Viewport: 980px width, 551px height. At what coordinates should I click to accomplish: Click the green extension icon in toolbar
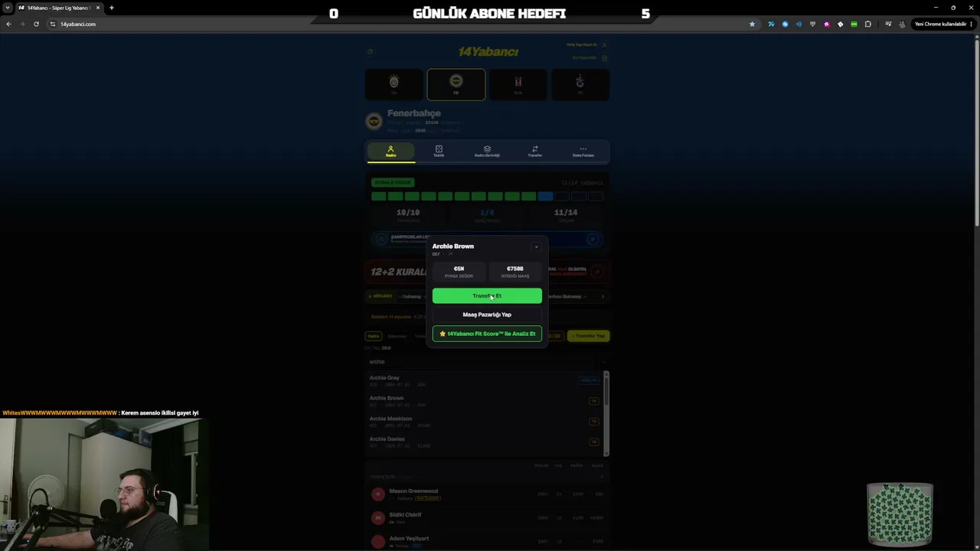(x=854, y=24)
